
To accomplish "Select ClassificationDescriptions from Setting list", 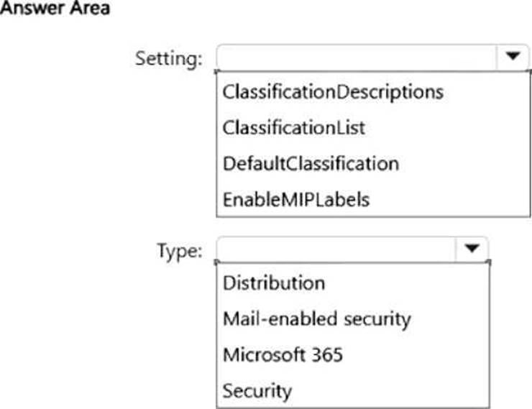I will 333,92.
